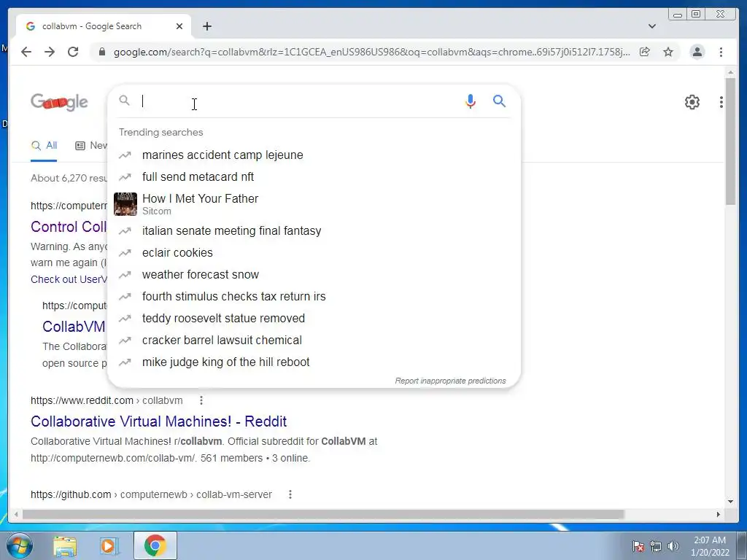Switch to the News results tab
Screen dimensions: 747x560
[91, 146]
